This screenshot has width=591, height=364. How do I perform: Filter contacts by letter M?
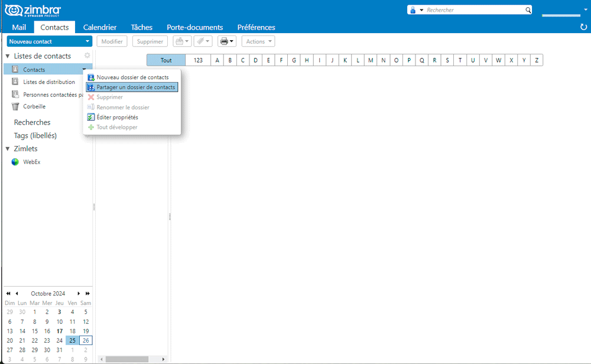pyautogui.click(x=371, y=60)
